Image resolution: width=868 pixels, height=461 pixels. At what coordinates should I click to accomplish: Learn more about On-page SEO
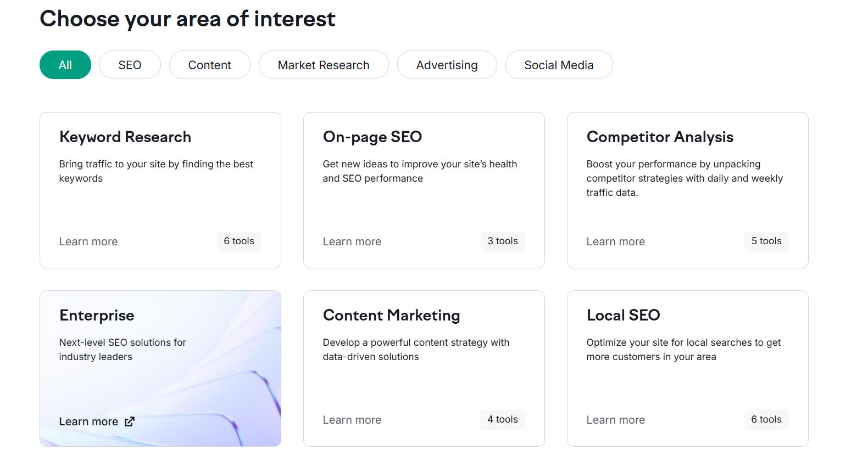pos(352,241)
